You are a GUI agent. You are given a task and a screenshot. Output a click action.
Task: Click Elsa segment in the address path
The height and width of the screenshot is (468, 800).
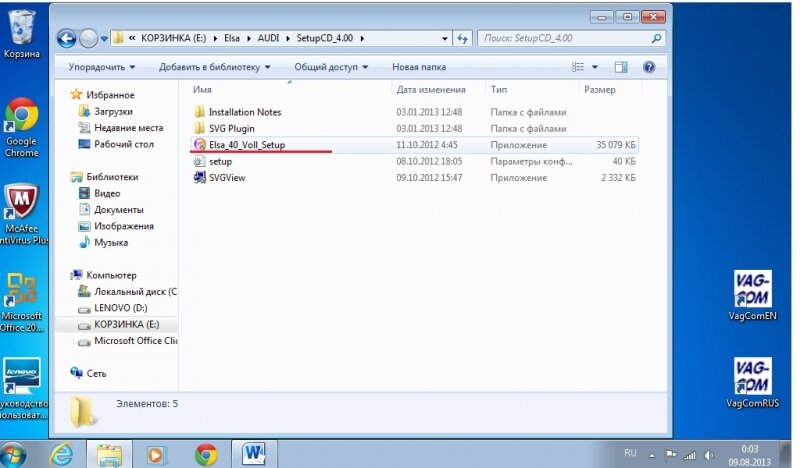click(232, 38)
